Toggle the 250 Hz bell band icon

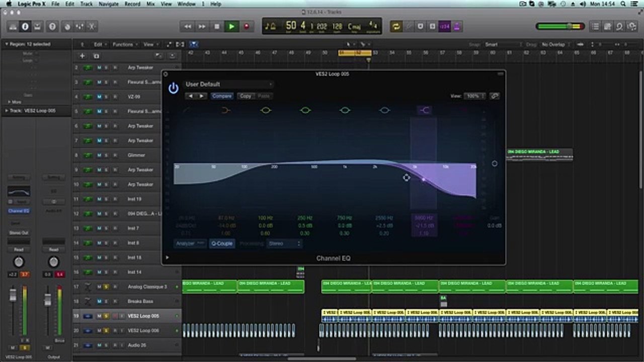click(x=305, y=110)
